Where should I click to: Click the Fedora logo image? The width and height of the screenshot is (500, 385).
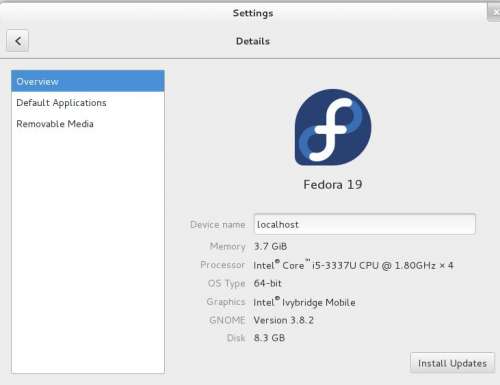333,127
